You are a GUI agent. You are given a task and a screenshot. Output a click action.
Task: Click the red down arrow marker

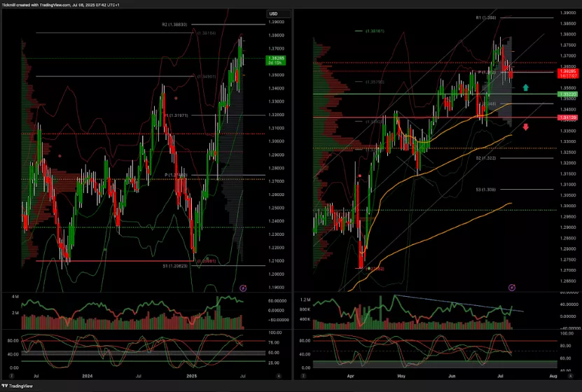(526, 127)
